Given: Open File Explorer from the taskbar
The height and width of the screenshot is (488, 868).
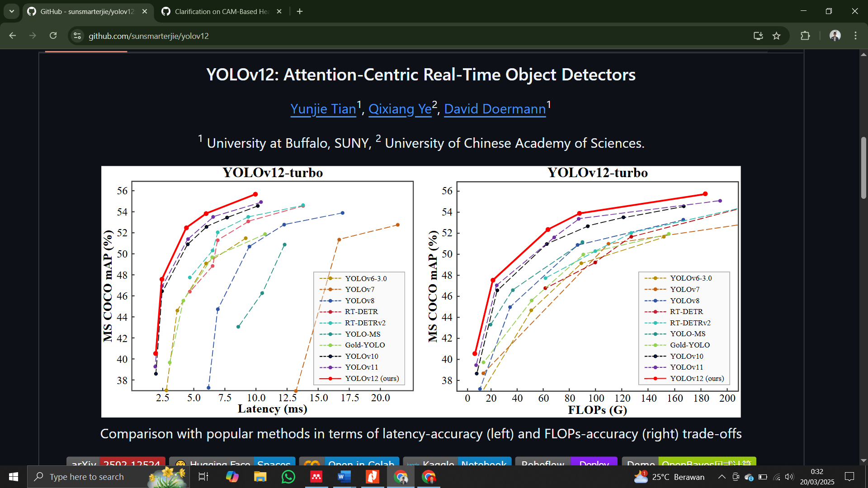Looking at the screenshot, I should [260, 477].
